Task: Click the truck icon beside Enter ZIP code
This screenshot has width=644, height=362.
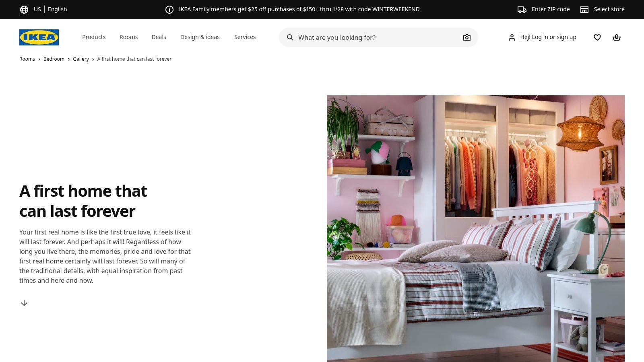Action: tap(521, 9)
